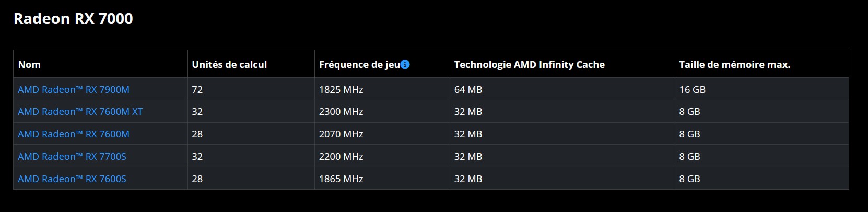
Task: Open the AMD Radeon RX 7600S link
Action: coord(72,179)
